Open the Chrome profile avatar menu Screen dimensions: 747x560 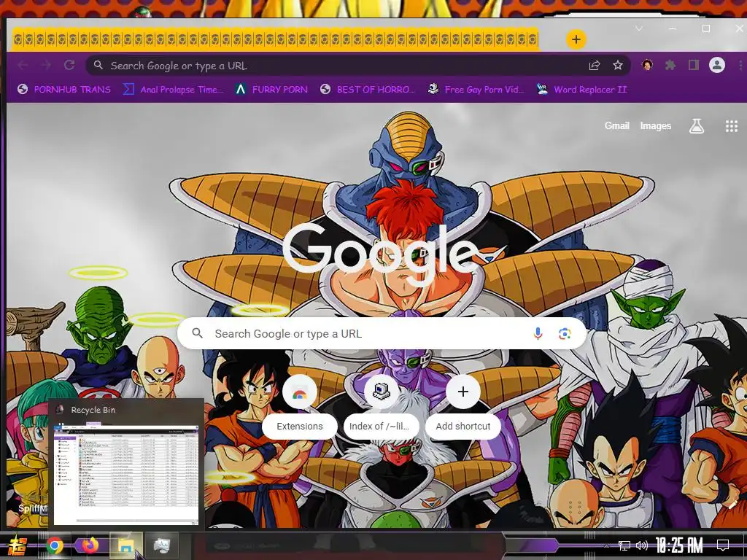pyautogui.click(x=717, y=65)
